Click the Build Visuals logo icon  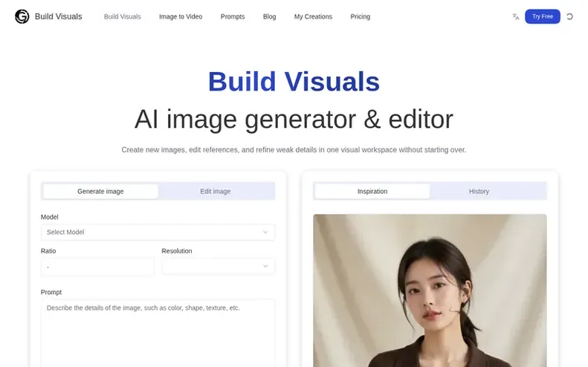pos(22,16)
